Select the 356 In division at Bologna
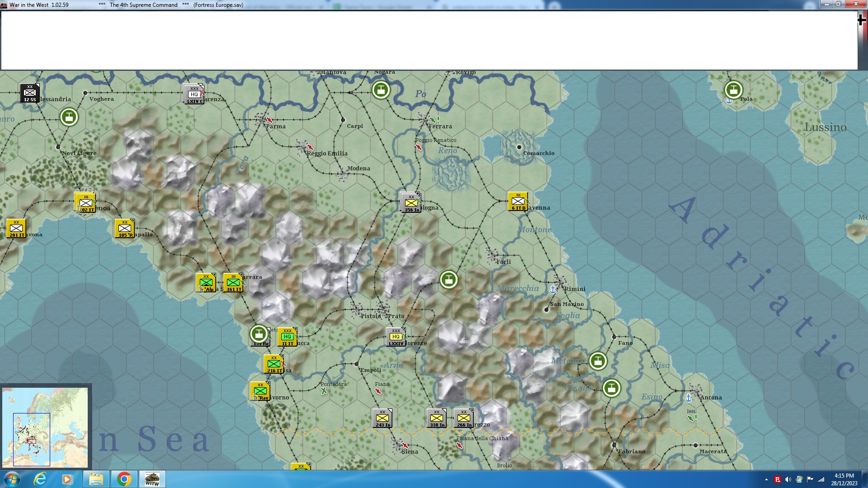The width and height of the screenshot is (868, 488). click(x=411, y=202)
